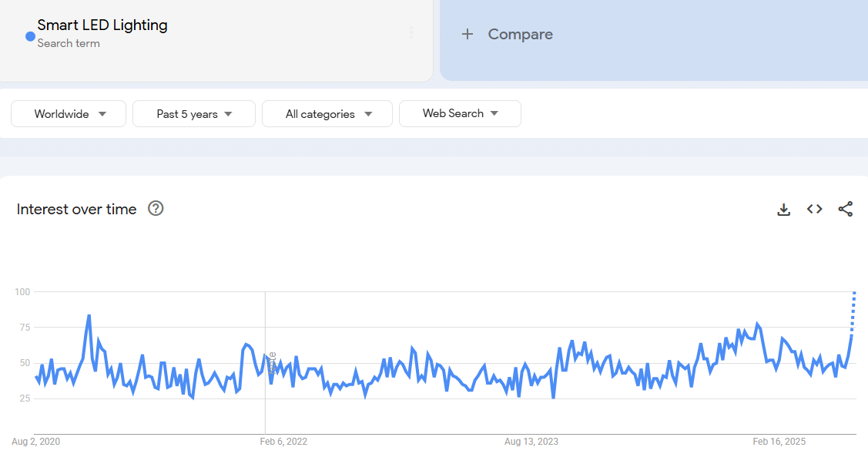
Task: Click the Feb 16, 2025 axis label
Action: 779,442
